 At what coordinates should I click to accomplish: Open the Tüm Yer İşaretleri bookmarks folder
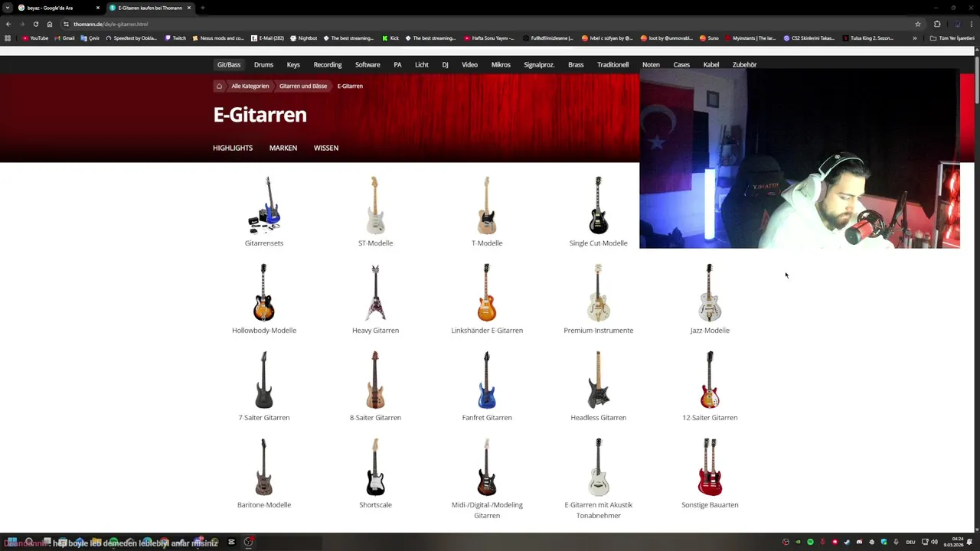click(x=952, y=38)
